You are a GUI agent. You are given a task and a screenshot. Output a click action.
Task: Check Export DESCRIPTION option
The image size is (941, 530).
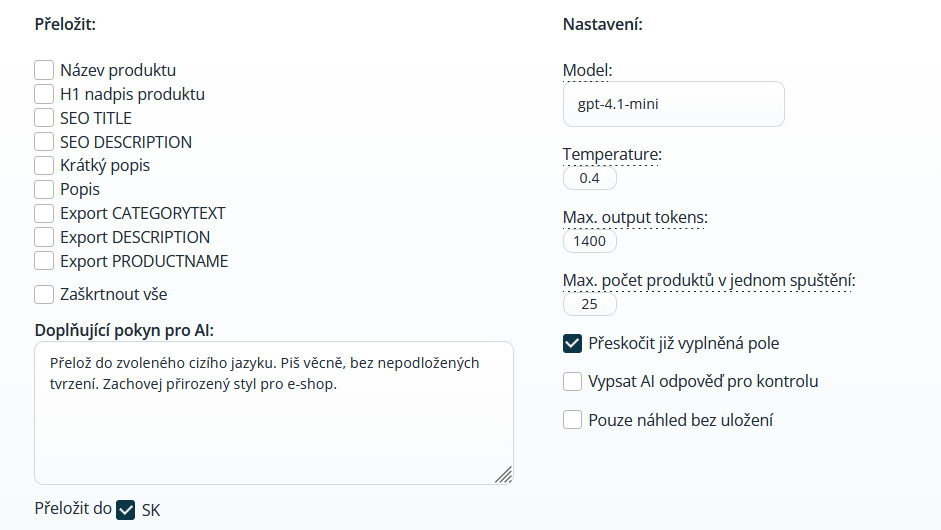click(x=44, y=237)
